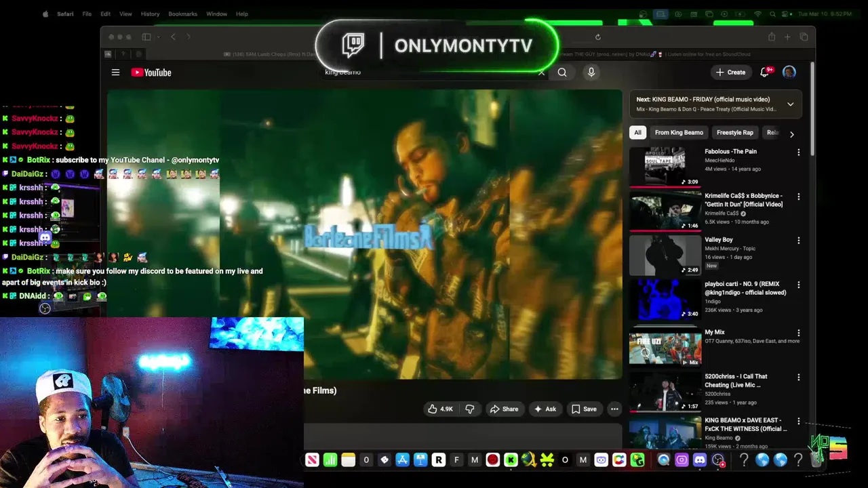Open the History menu
868x488 pixels.
[x=150, y=14]
